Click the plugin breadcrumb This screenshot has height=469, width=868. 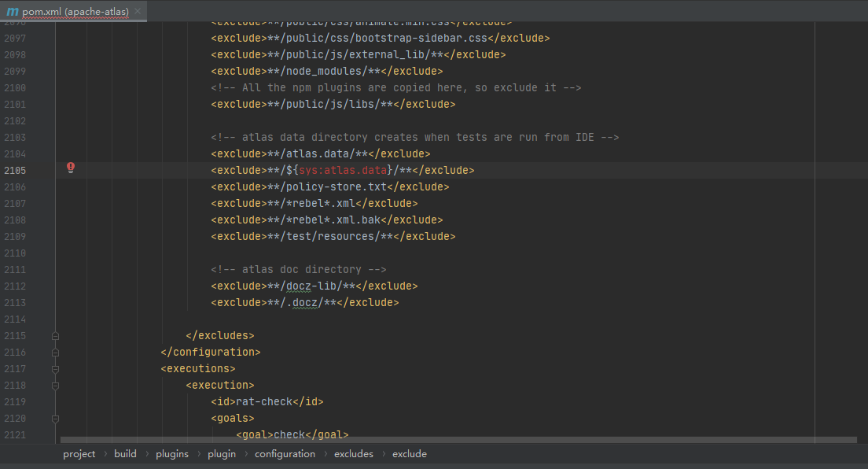coord(222,454)
